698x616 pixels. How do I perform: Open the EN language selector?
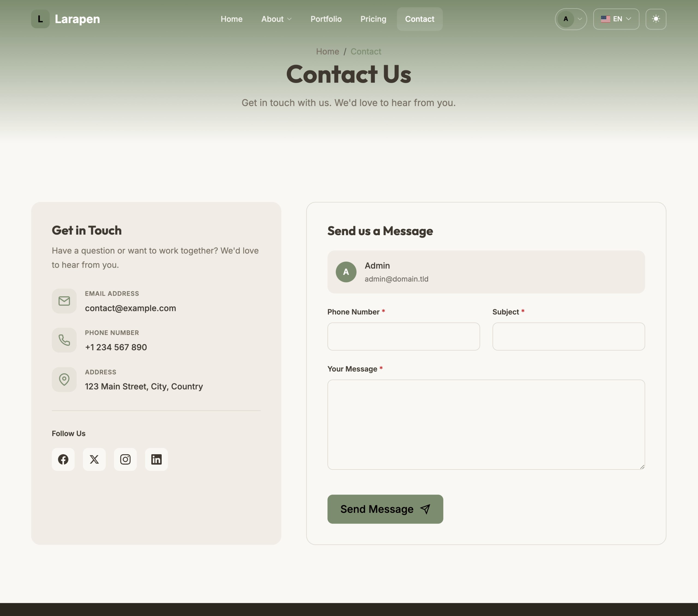click(616, 19)
